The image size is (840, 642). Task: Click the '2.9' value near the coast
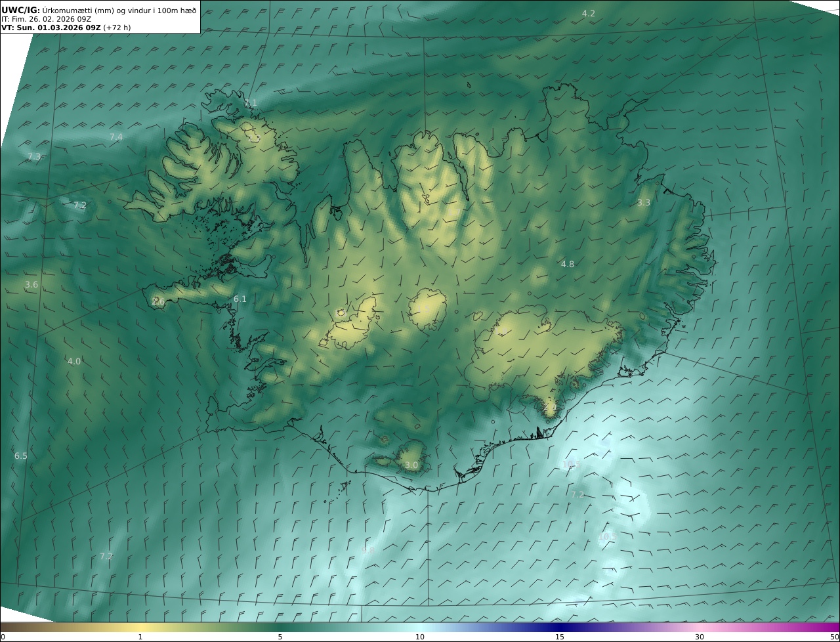(x=550, y=408)
